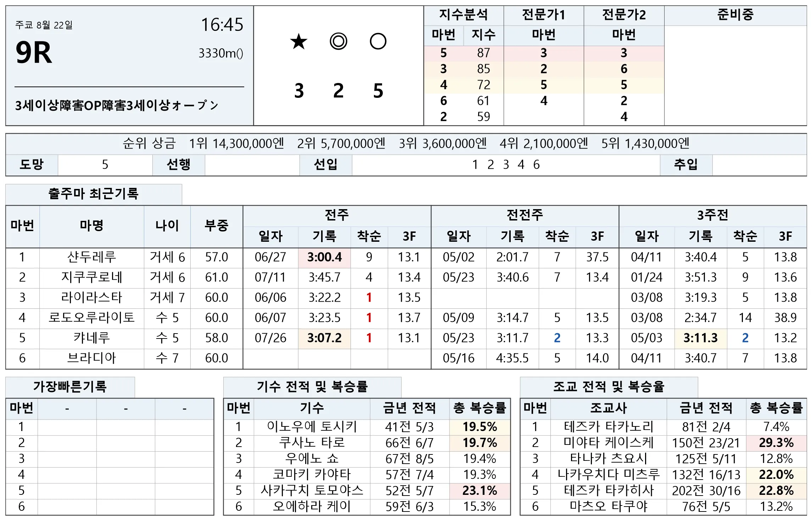The height and width of the screenshot is (531, 812).
Task: Click jockey name 사카구치 토모야스
Action: click(x=312, y=491)
